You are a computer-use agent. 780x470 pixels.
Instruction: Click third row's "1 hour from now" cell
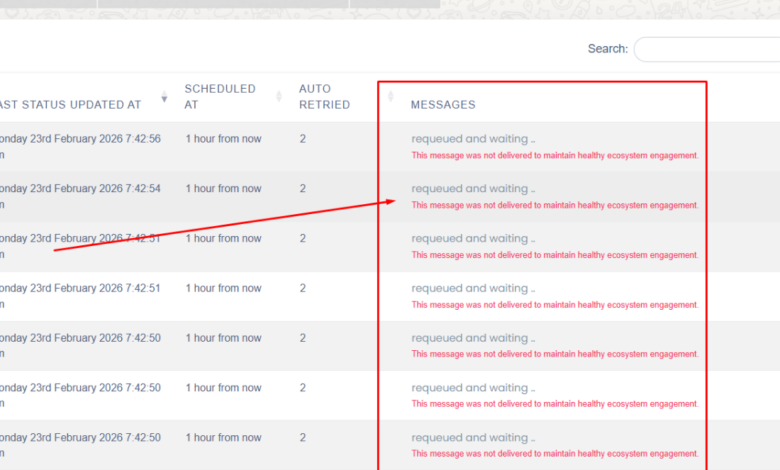coord(223,239)
